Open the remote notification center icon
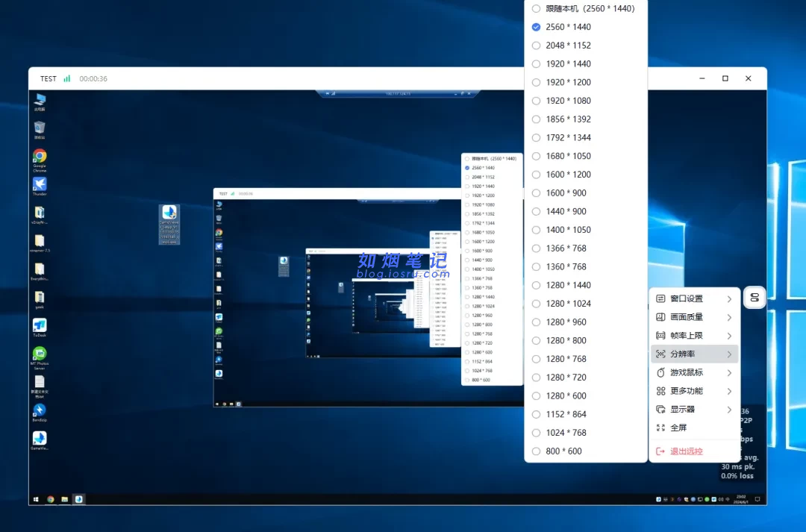This screenshot has height=532, width=806. tap(757, 499)
